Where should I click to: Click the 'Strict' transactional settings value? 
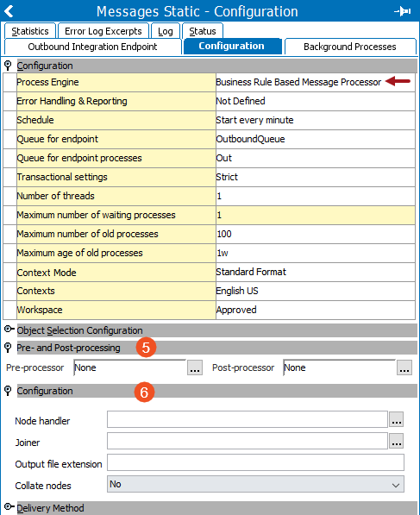click(x=227, y=177)
